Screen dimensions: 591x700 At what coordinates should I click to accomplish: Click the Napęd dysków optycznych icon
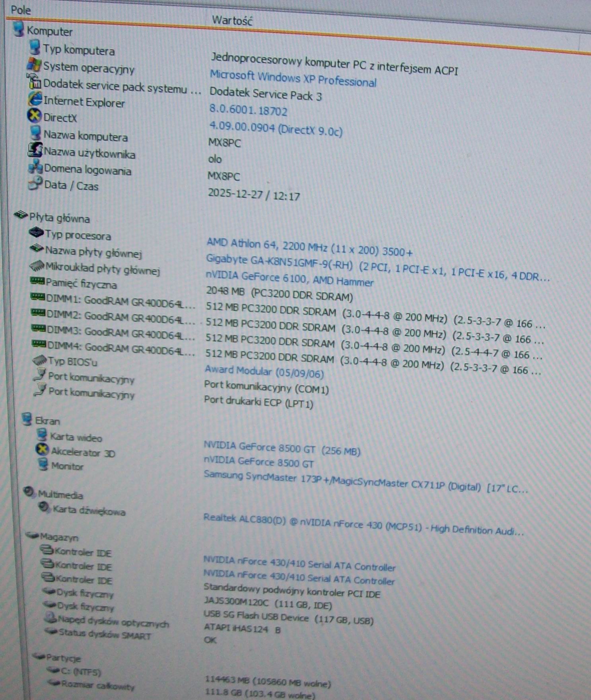51,618
